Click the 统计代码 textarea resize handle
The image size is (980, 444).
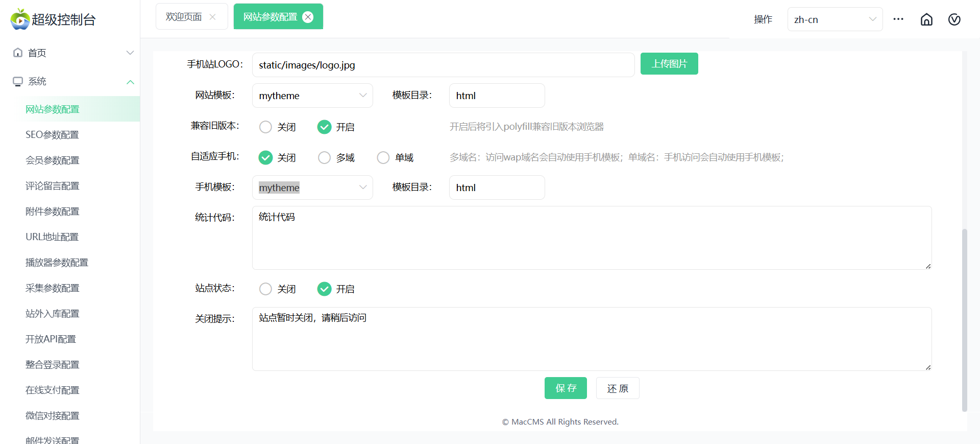point(928,266)
